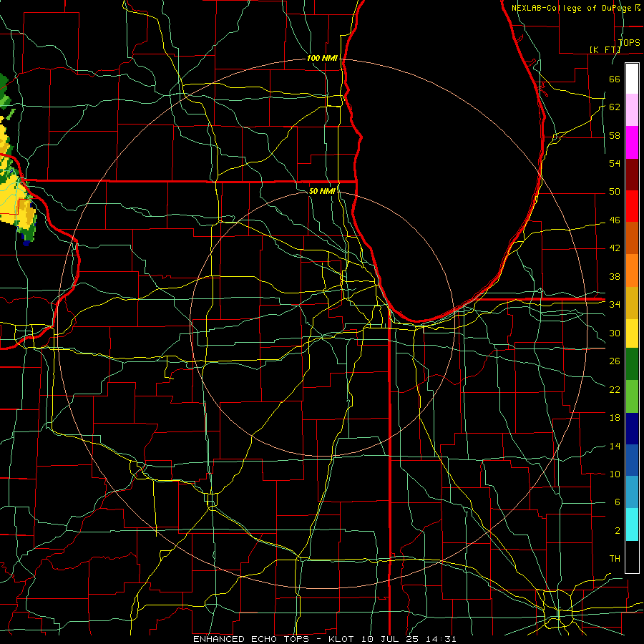Click the light pink legend swatch
This screenshot has height=644, width=644.
[632, 110]
